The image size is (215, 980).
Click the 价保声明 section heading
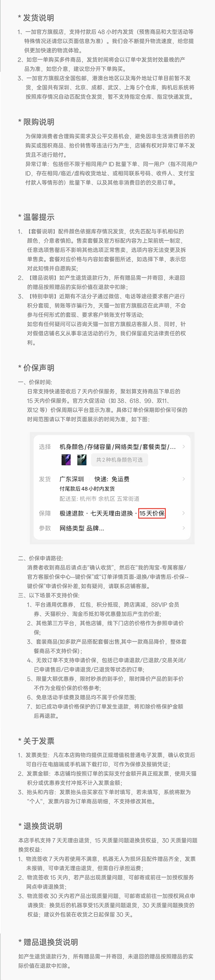pyautogui.click(x=39, y=368)
